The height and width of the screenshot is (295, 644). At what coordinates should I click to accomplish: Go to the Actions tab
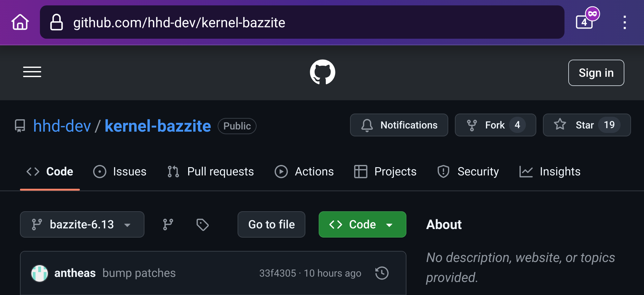pos(304,172)
